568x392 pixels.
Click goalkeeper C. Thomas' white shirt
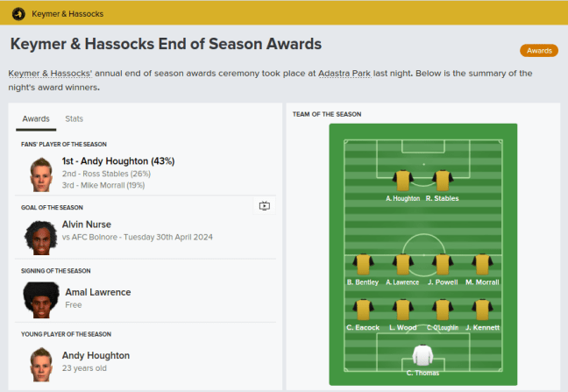click(422, 355)
